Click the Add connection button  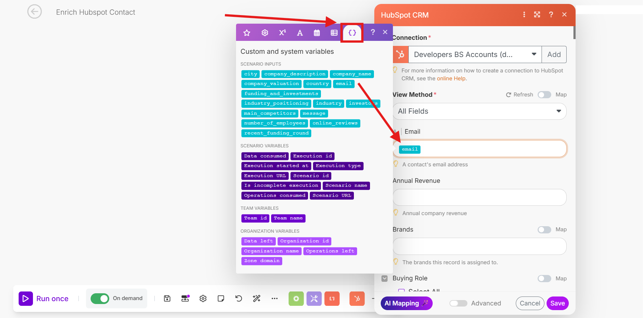(554, 54)
